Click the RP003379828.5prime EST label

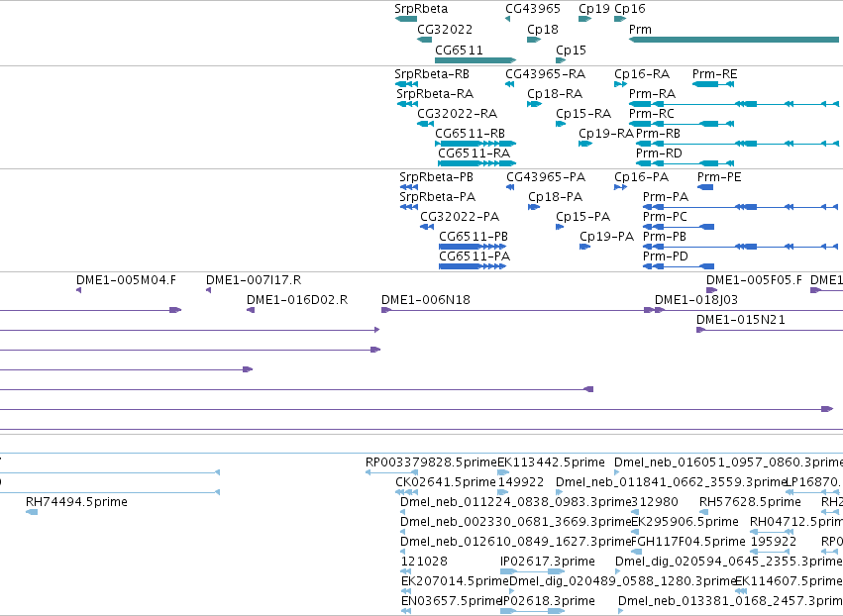pos(431,462)
